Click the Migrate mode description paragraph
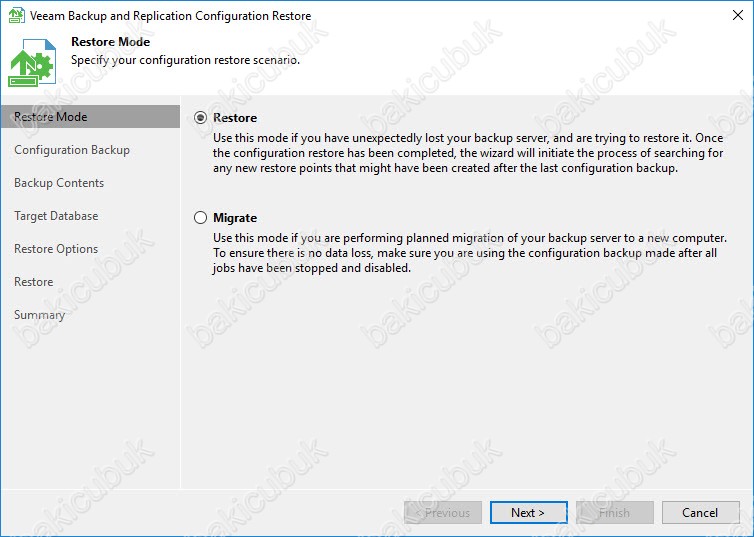 tap(470, 253)
